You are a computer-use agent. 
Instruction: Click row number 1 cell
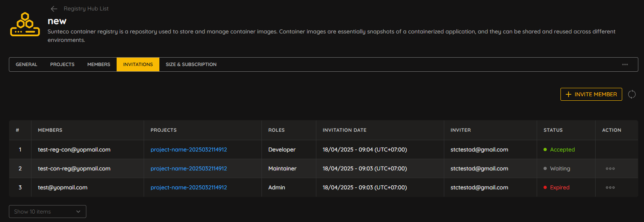coord(20,149)
